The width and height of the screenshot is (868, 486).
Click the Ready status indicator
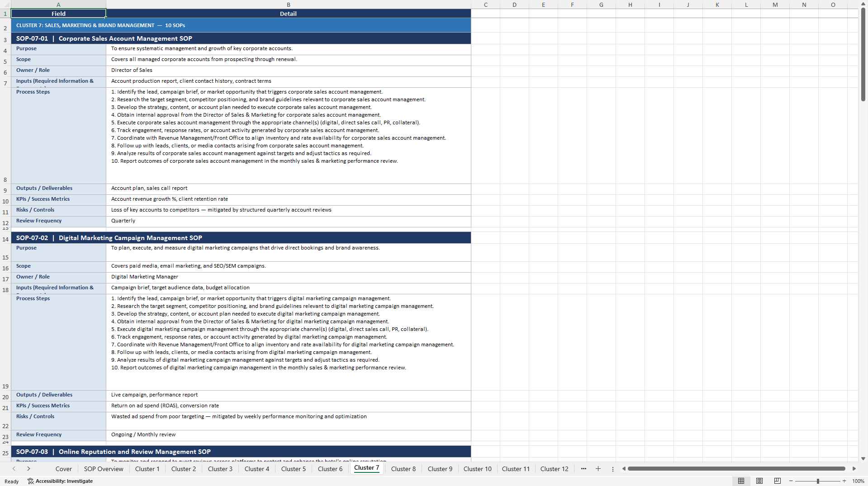pos(11,481)
